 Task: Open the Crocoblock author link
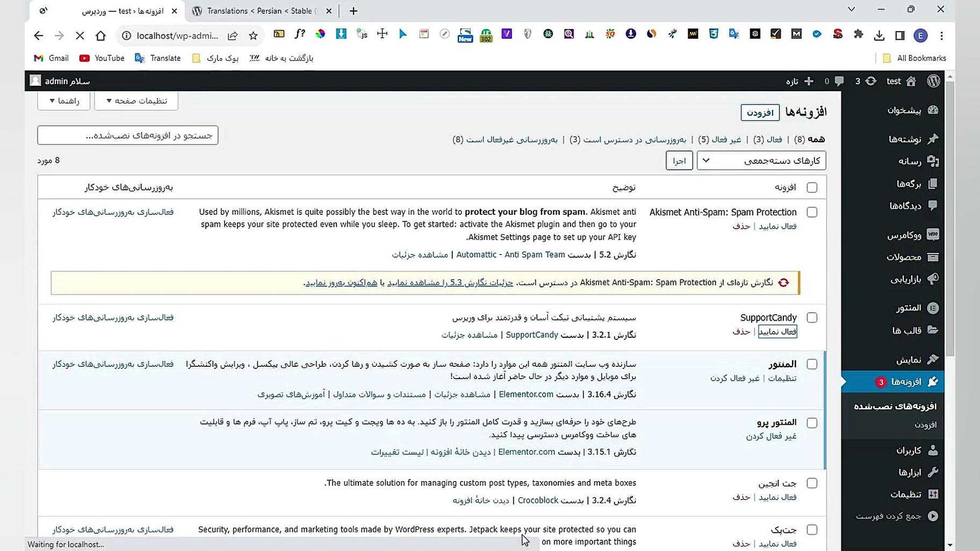[538, 500]
